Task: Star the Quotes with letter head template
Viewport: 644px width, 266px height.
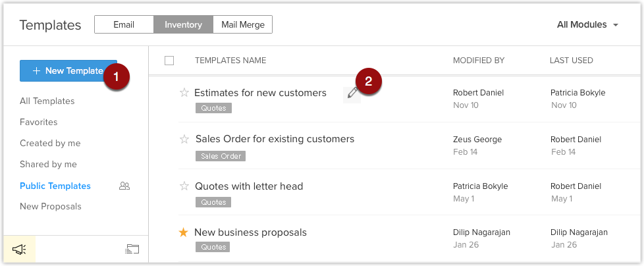Action: (184, 186)
